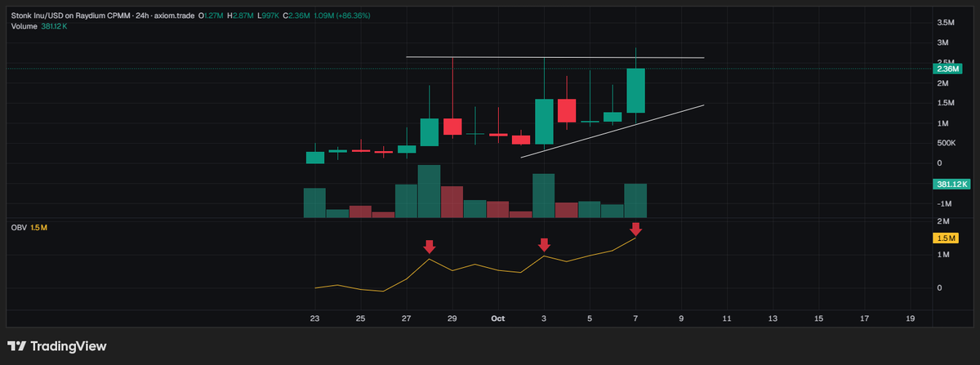Click the Oct 7 green volume bar

click(635, 201)
